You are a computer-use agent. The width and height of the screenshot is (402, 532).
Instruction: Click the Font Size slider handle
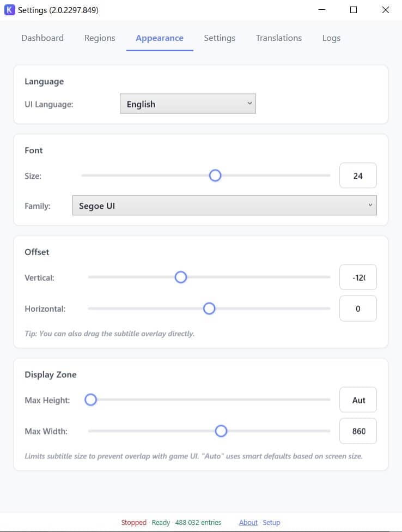(215, 176)
